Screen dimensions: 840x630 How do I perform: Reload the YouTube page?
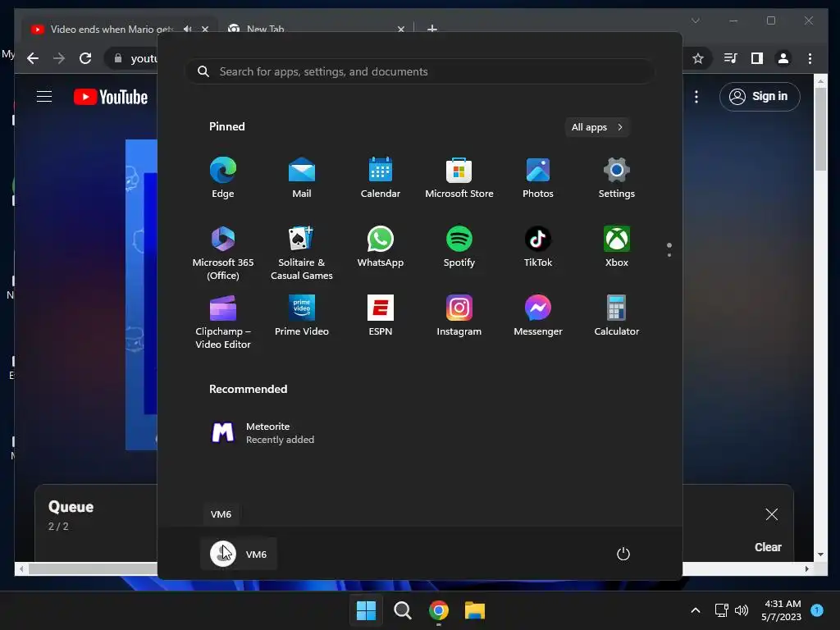[x=85, y=58]
